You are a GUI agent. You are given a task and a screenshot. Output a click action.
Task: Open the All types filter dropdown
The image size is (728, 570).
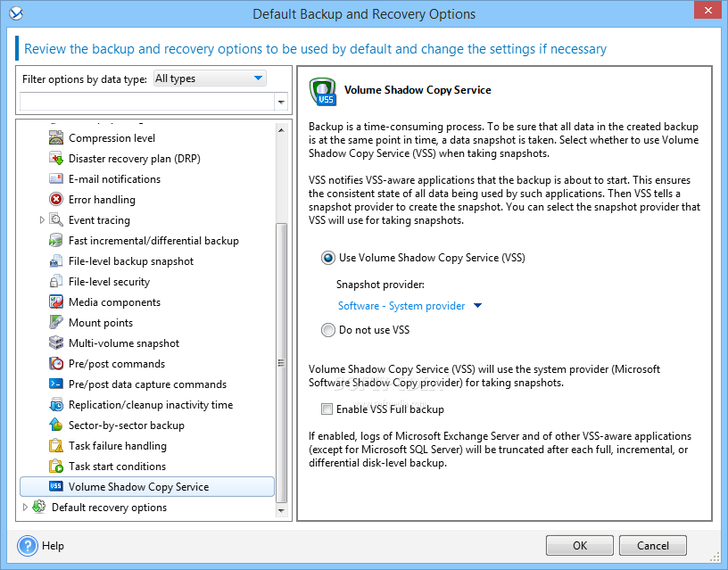[x=210, y=78]
